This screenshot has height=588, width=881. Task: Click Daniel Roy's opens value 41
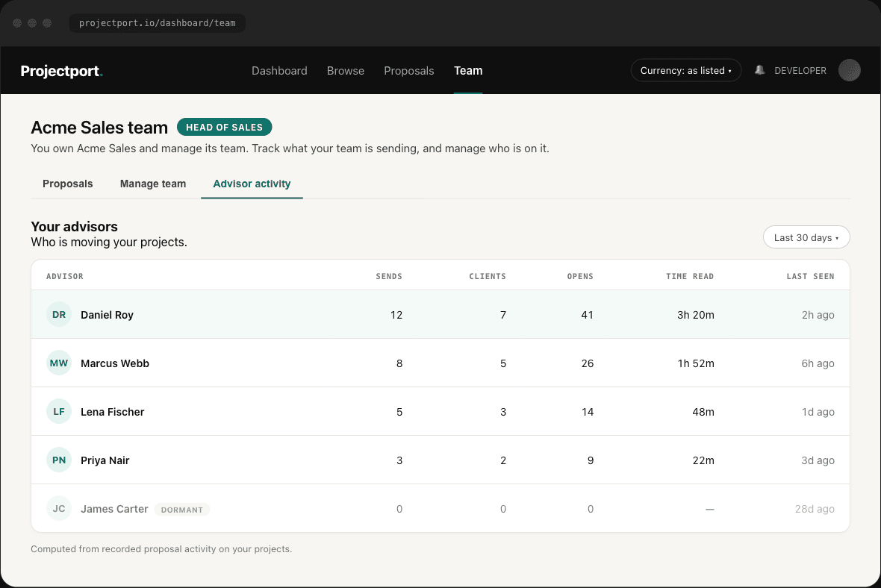tap(587, 315)
